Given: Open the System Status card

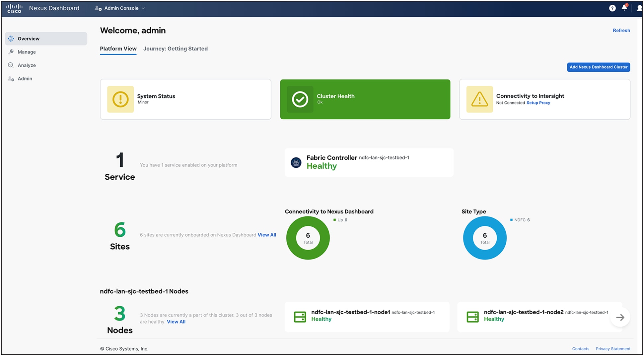Looking at the screenshot, I should [x=185, y=99].
